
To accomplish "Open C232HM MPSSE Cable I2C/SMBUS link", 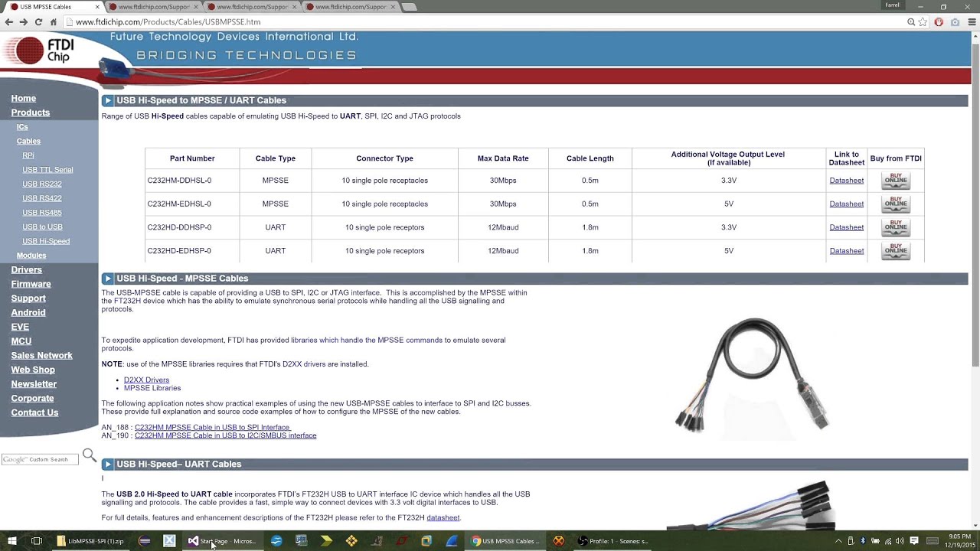I will click(x=226, y=435).
